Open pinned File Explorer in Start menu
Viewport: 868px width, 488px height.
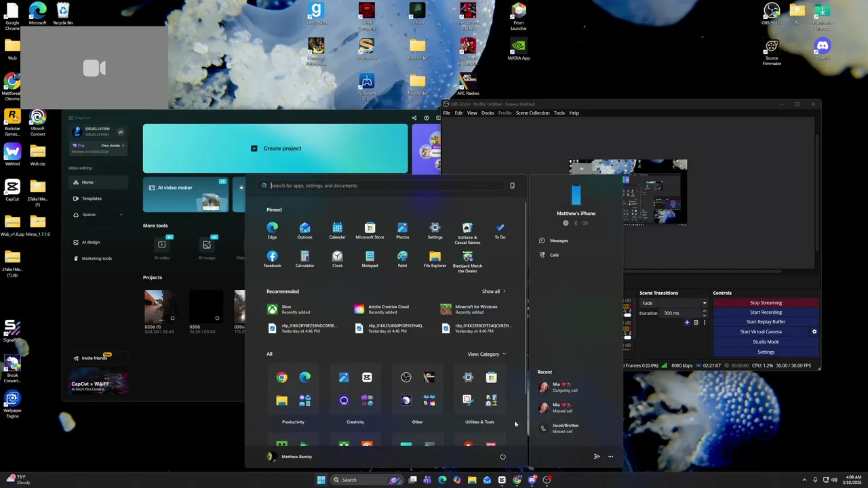click(x=435, y=259)
